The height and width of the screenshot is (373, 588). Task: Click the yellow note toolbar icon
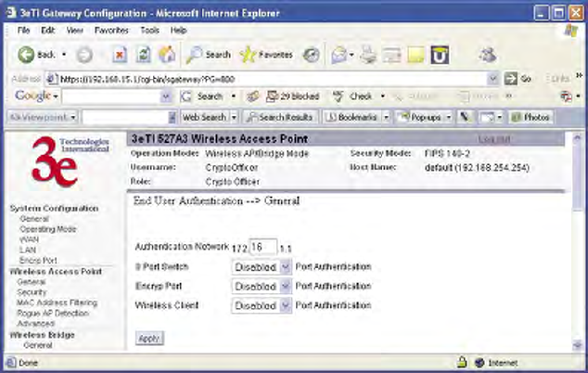tap(415, 55)
